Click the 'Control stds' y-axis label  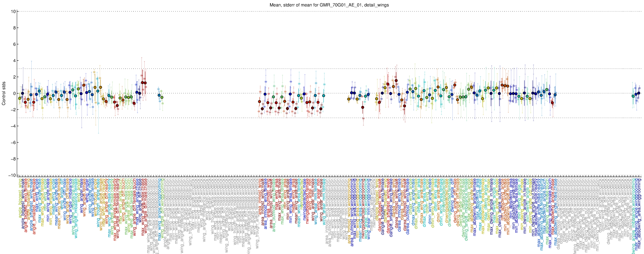click(4, 93)
